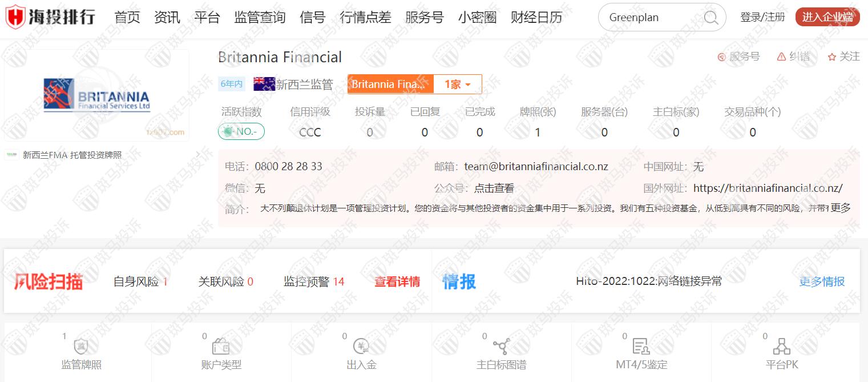Select the 出入金 currency icon
868x382 pixels.
[x=361, y=347]
